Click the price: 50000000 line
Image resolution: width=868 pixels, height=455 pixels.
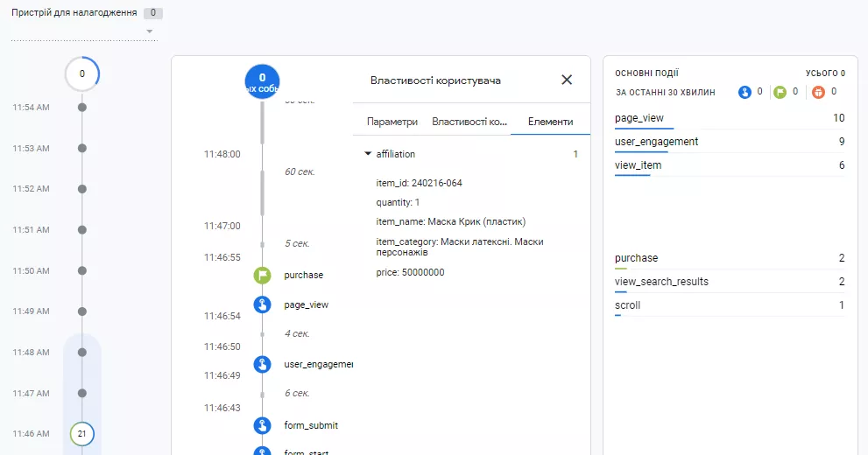tap(410, 272)
